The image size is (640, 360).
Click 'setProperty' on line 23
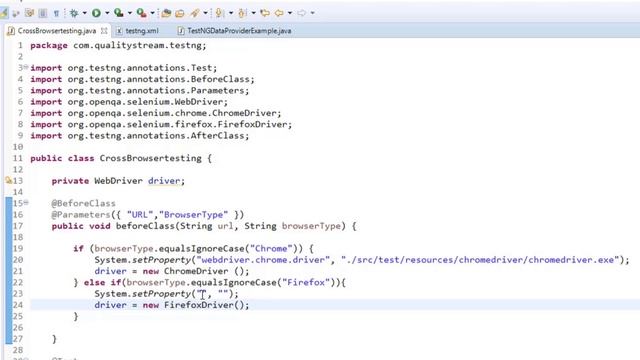tap(161, 294)
